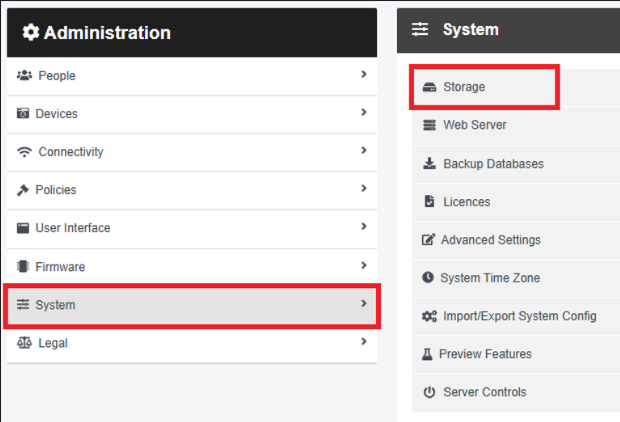The image size is (620, 422).
Task: Click the System Time Zone clock icon
Action: point(428,277)
